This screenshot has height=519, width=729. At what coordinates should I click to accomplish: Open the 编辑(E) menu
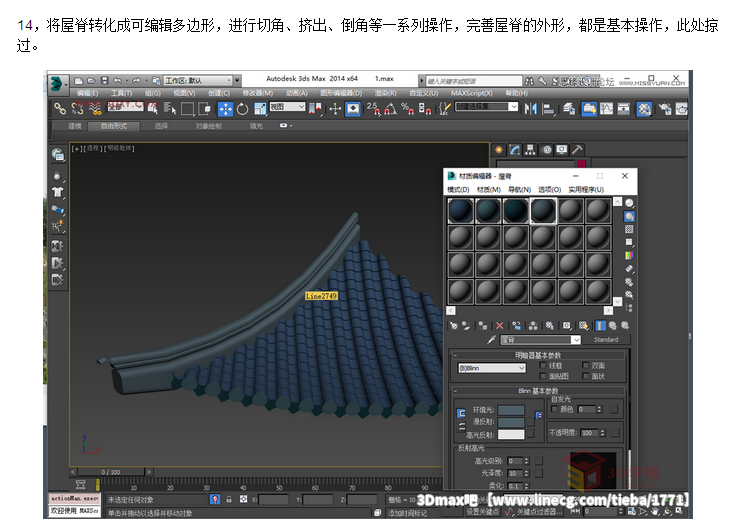pos(87,93)
